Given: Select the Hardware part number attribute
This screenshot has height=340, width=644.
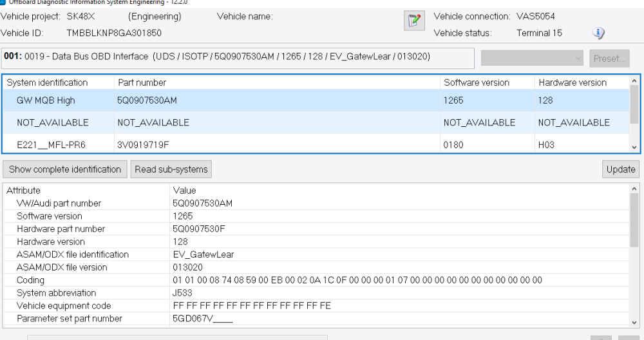Looking at the screenshot, I should [x=316, y=229].
